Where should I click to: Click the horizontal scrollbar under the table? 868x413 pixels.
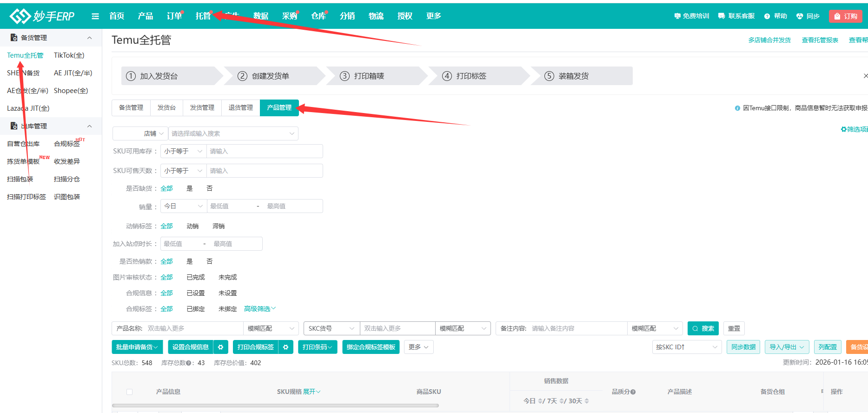pyautogui.click(x=275, y=406)
